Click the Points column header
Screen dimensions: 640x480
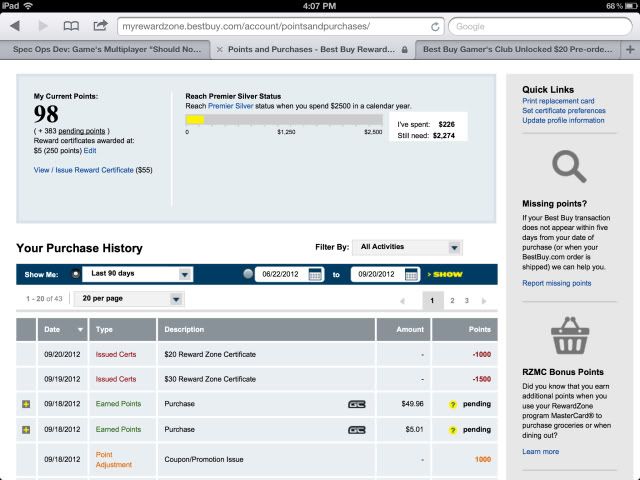[465, 329]
